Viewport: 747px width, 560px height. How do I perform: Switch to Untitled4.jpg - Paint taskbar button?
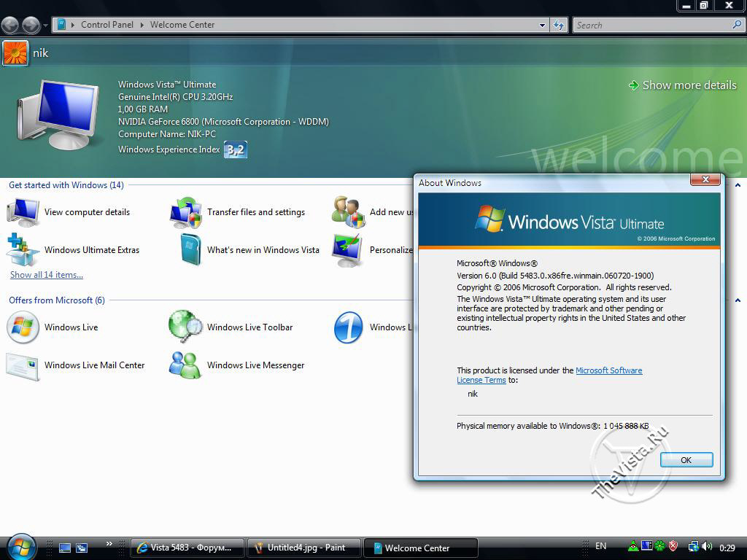point(304,548)
